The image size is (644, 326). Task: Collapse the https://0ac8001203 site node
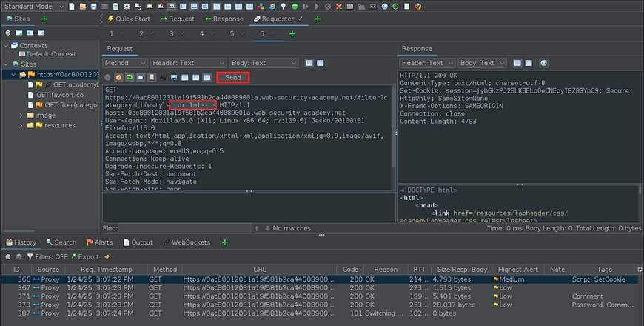pyautogui.click(x=13, y=74)
